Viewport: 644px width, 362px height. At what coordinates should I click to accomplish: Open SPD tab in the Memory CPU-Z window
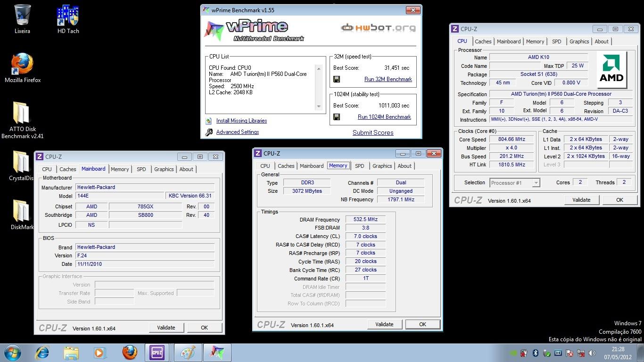click(x=360, y=166)
